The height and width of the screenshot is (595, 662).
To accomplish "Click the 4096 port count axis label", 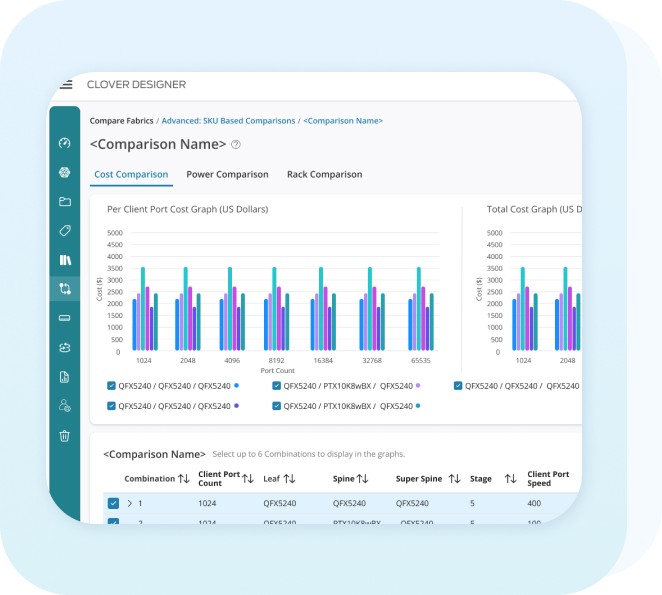I will point(232,361).
